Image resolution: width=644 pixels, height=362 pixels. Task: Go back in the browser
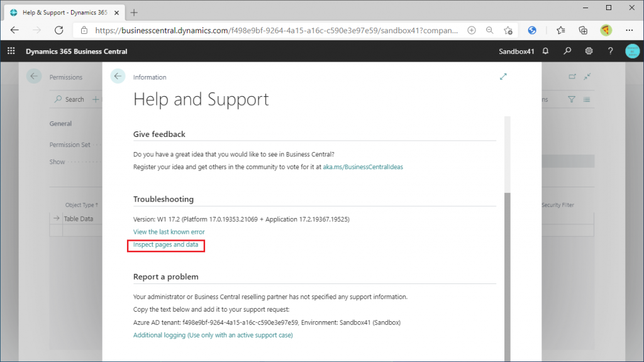[x=15, y=30]
